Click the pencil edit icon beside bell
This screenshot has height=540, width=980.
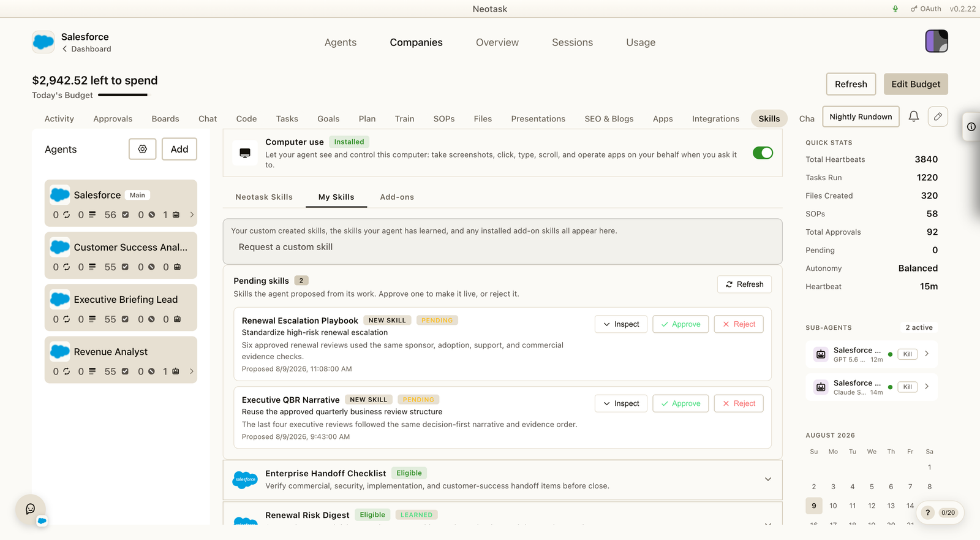click(x=938, y=116)
